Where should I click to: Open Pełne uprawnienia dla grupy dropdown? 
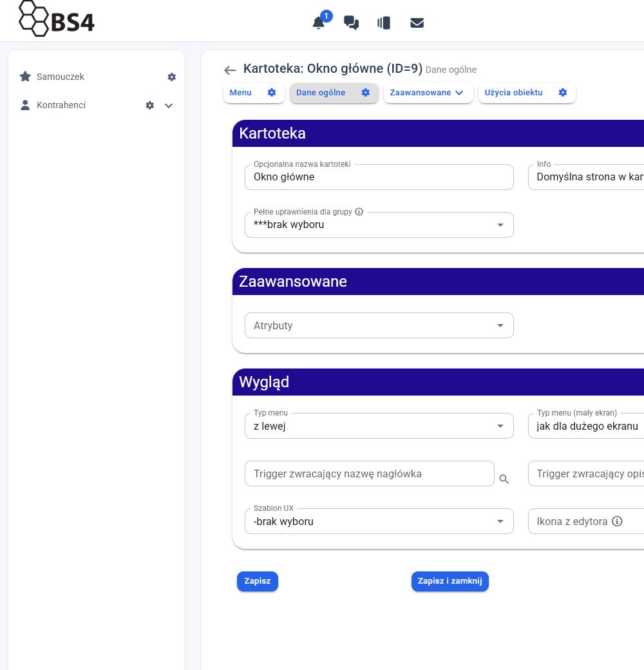tap(379, 225)
